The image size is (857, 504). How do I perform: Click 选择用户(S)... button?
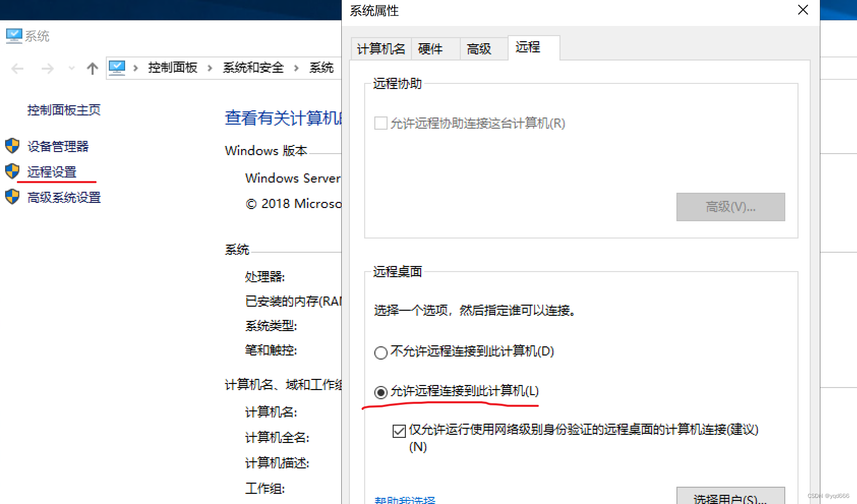[730, 496]
